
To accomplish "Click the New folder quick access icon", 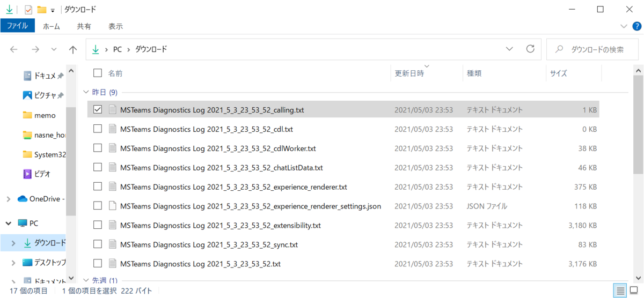I will [x=41, y=10].
